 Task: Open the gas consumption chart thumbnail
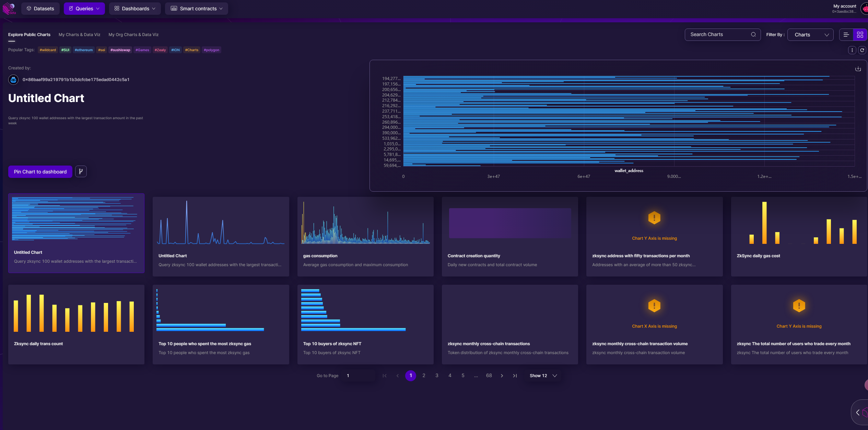click(365, 223)
